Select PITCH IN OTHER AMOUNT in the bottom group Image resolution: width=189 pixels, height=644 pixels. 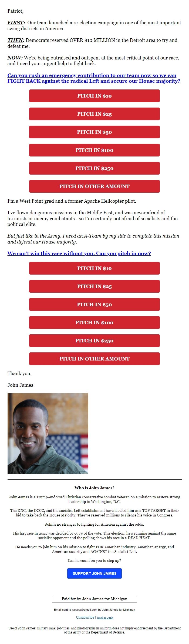tap(94, 359)
